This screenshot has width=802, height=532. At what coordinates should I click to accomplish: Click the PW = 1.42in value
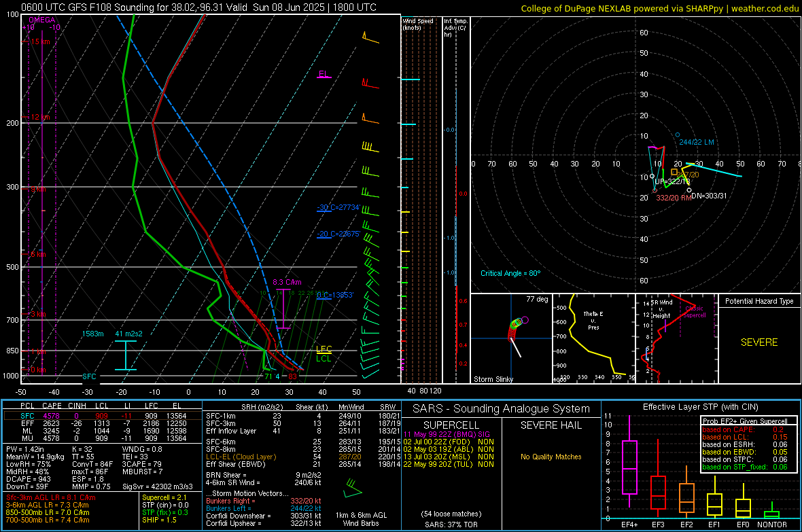[x=26, y=449]
